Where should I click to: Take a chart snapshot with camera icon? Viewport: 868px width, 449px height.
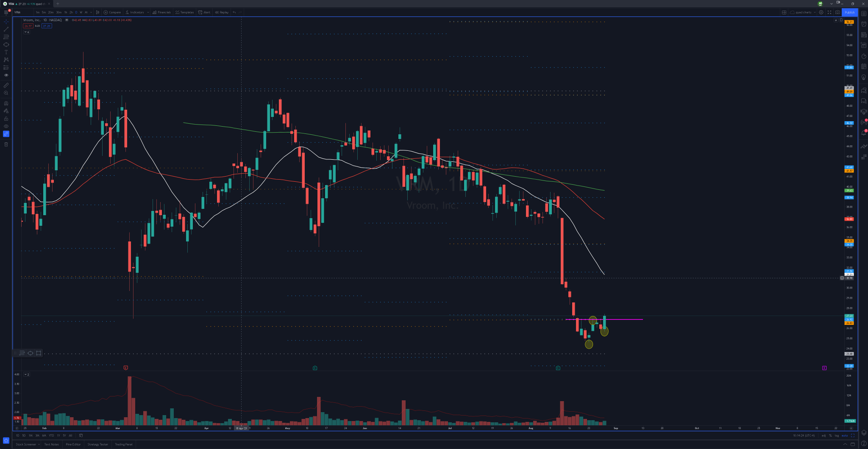coord(837,12)
